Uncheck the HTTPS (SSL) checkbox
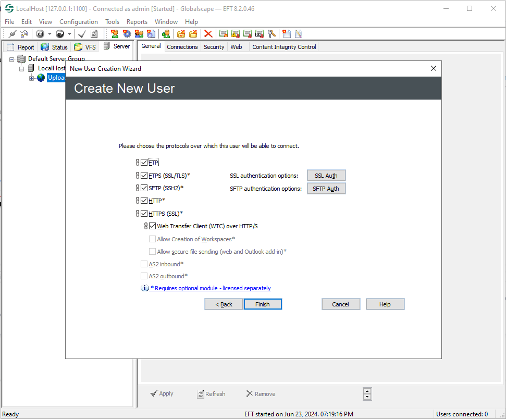The width and height of the screenshot is (506, 420). tap(144, 214)
